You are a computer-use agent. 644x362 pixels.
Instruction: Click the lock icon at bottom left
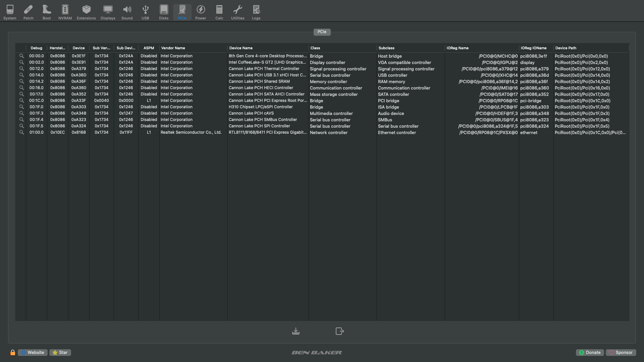[13, 353]
